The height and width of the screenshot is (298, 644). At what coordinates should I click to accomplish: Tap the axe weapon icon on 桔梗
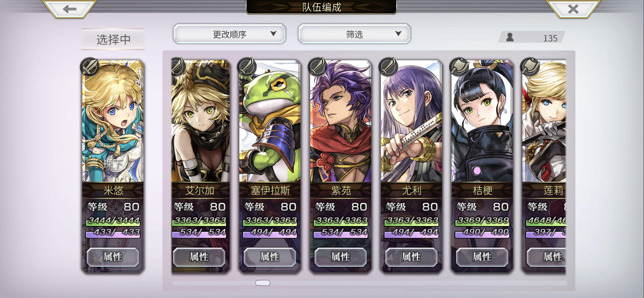(459, 67)
